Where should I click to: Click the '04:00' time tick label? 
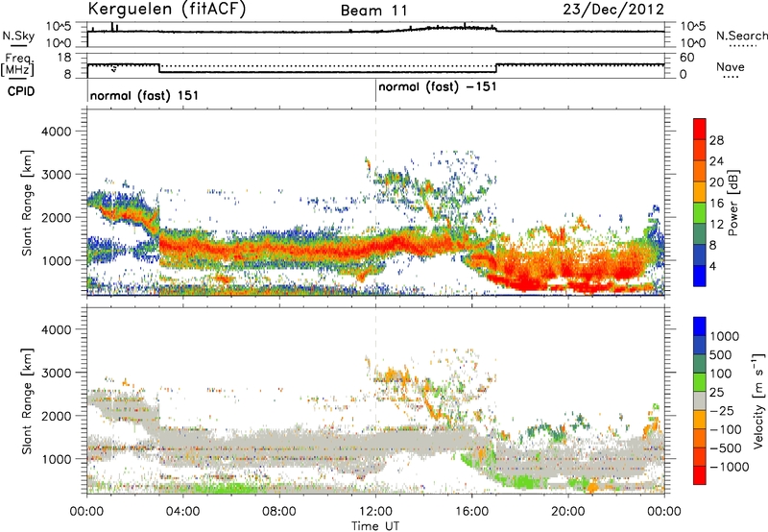[182, 512]
